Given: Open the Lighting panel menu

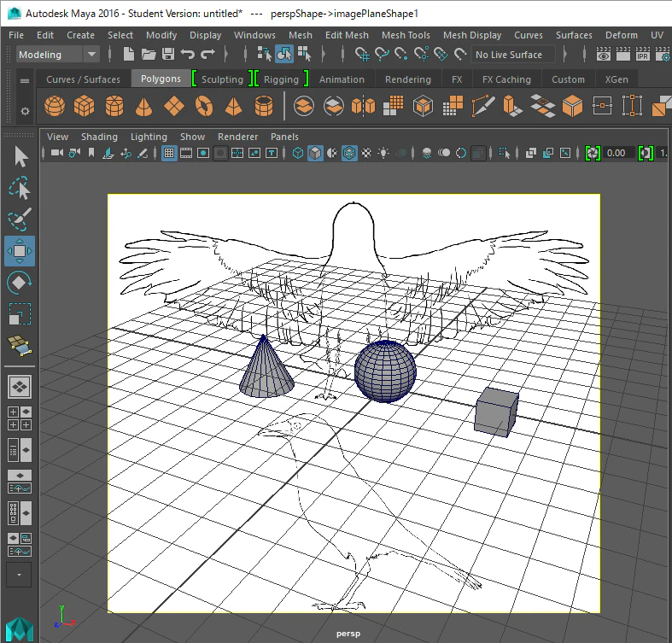Looking at the screenshot, I should pyautogui.click(x=149, y=137).
